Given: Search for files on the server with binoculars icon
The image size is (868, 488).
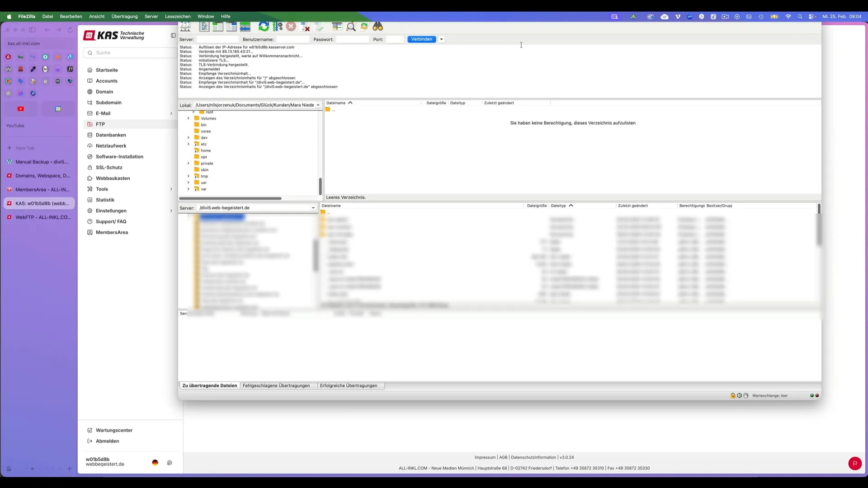Looking at the screenshot, I should pos(377,27).
